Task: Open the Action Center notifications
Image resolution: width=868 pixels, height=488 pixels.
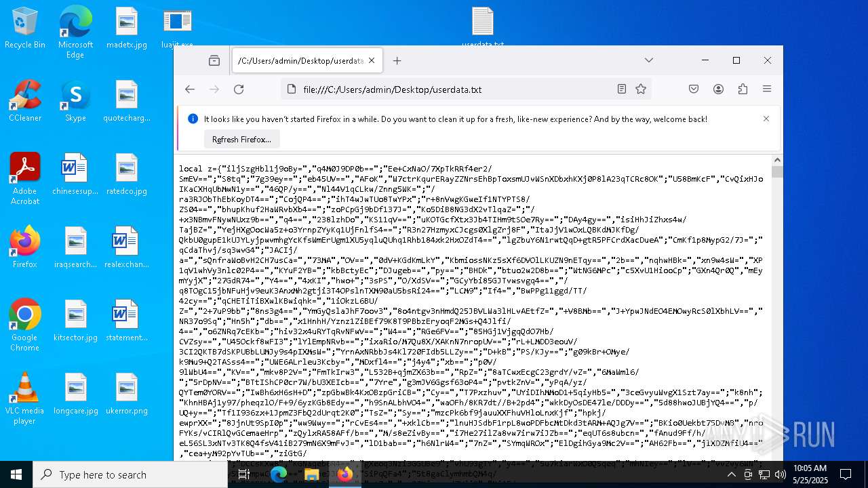Action: [846, 474]
